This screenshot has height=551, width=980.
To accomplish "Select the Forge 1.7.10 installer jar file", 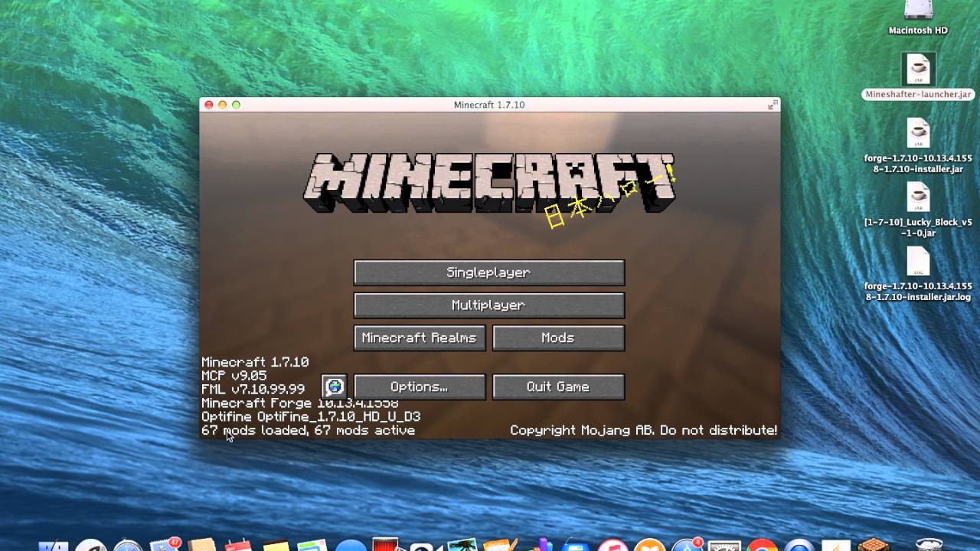I will pos(918,134).
